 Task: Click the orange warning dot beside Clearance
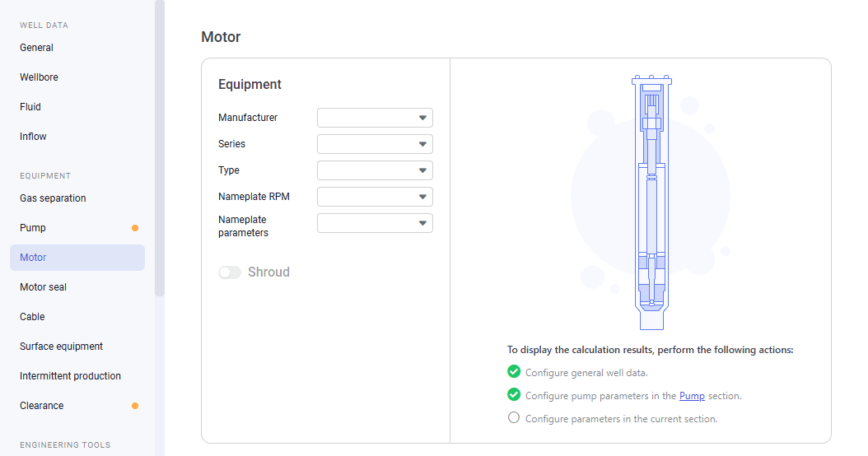point(134,406)
